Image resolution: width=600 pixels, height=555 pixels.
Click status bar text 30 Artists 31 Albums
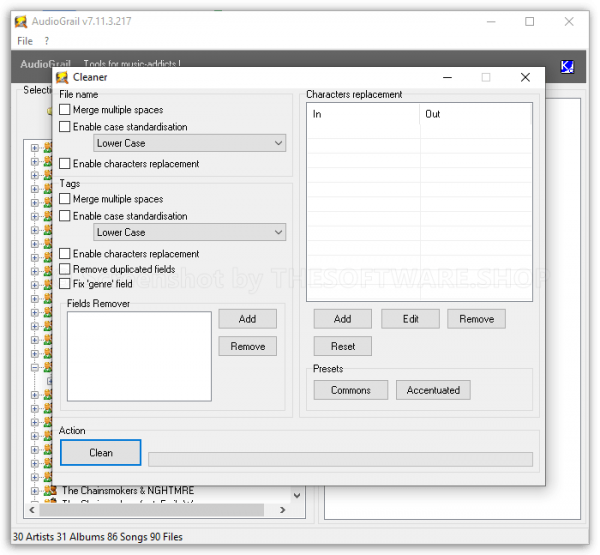[x=59, y=537]
